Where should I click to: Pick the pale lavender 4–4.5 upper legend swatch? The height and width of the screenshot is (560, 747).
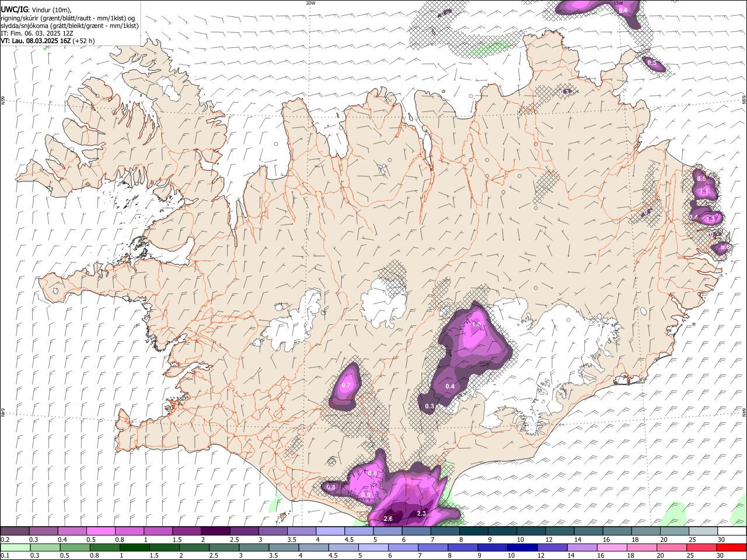click(330, 531)
